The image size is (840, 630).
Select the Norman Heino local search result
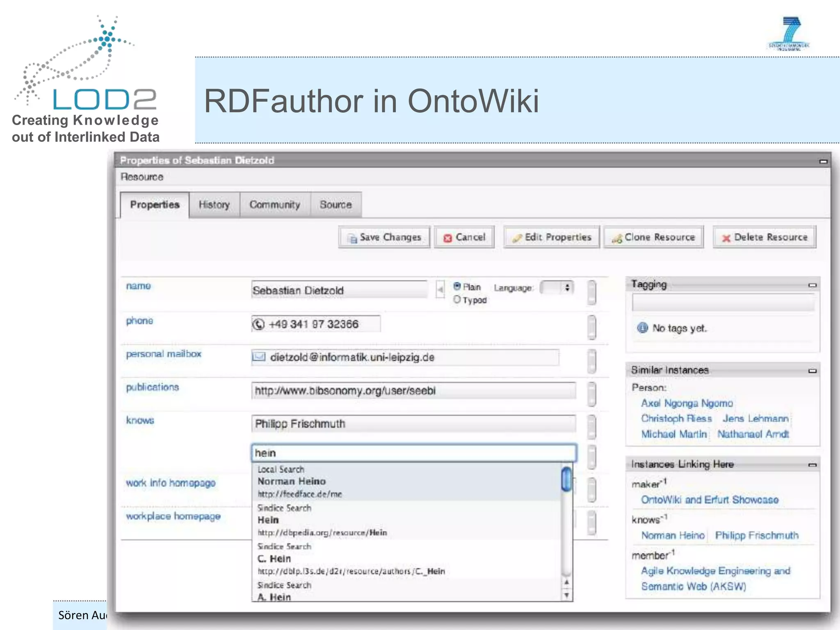tap(406, 482)
